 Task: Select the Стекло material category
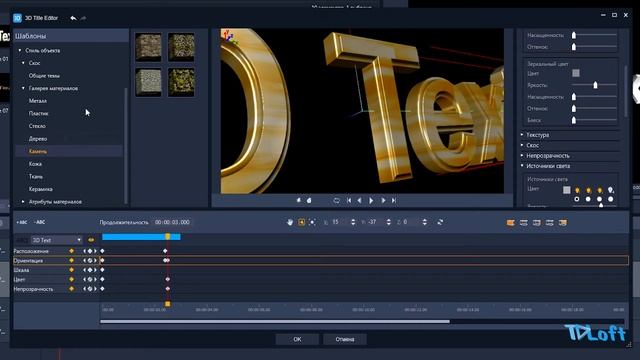(37, 126)
